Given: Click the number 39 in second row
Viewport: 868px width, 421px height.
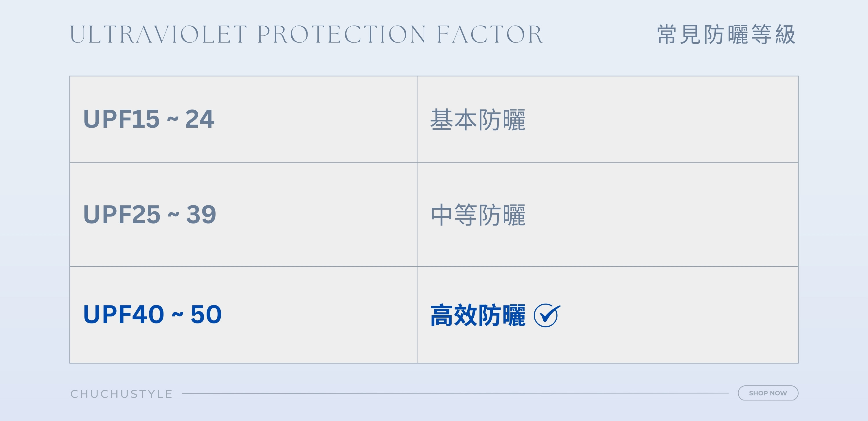Looking at the screenshot, I should click(201, 214).
